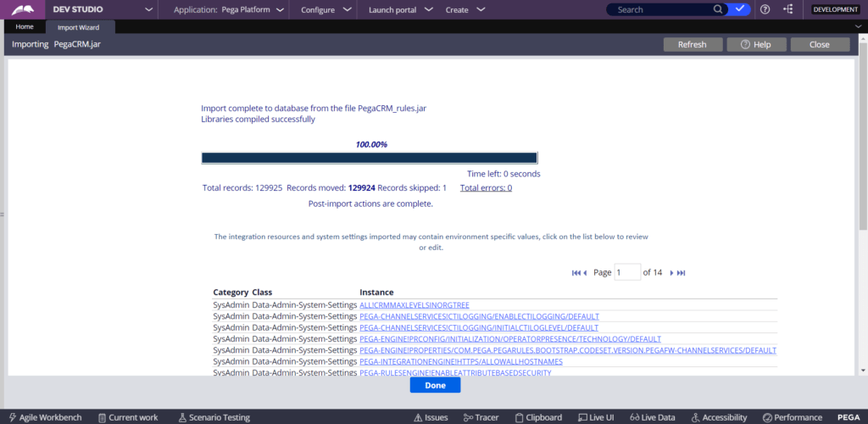This screenshot has width=868, height=424.
Task: Open INITIALCTILOGLEVEL/DEFAULT instance link
Action: click(x=479, y=327)
